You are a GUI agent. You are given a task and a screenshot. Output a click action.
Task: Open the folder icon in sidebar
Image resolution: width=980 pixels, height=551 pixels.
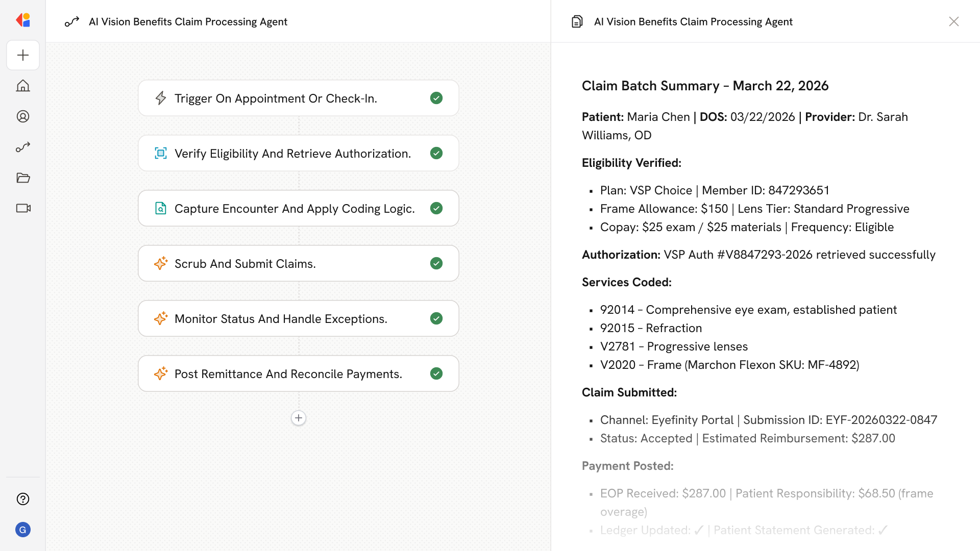(x=23, y=178)
